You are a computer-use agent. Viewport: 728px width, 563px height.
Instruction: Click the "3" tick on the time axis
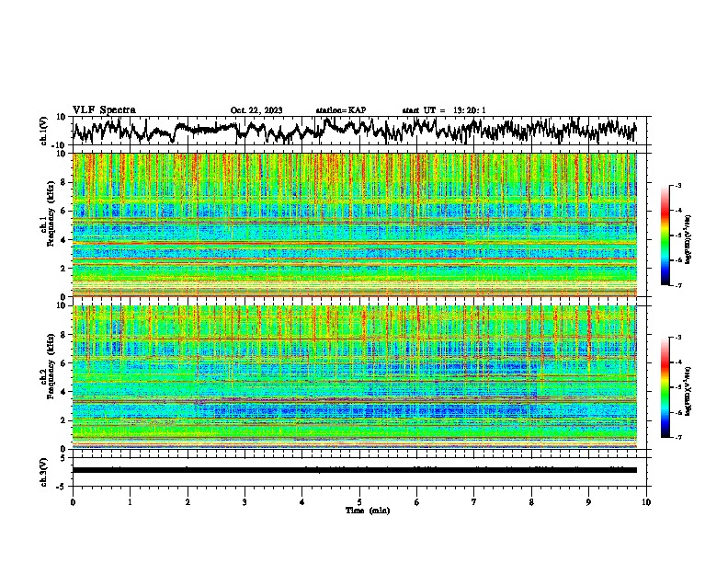pos(245,502)
